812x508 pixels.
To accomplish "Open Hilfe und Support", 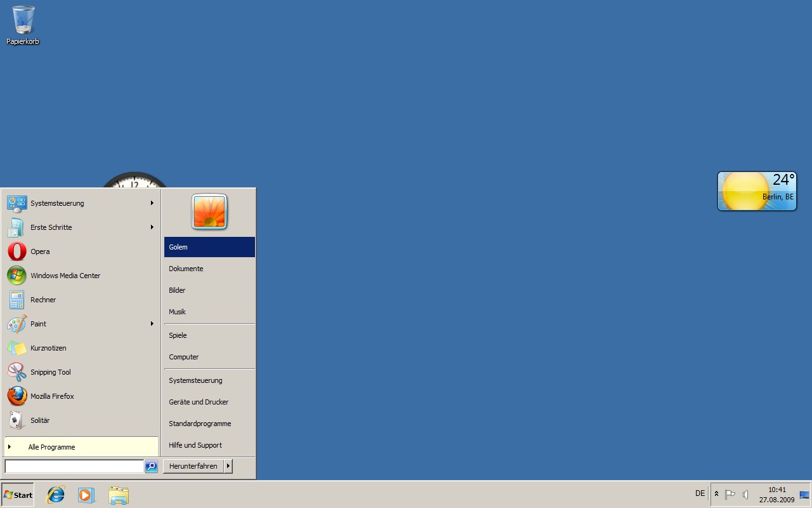I will [195, 445].
